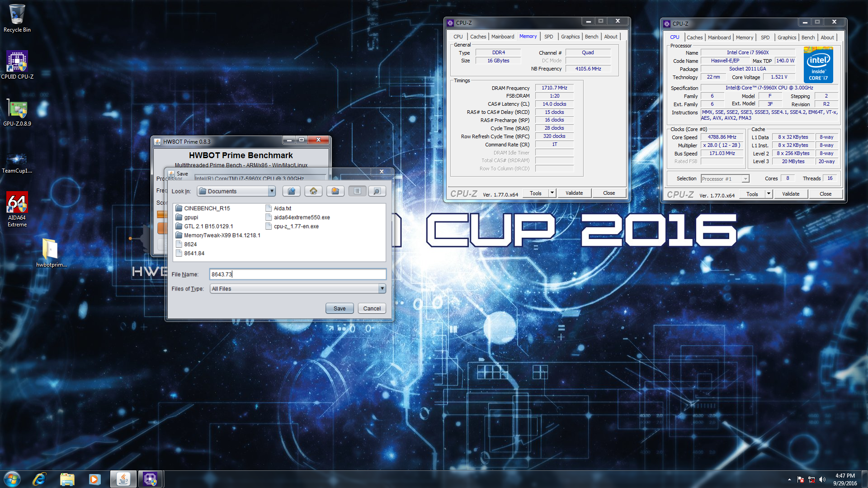
Task: Switch to Memory tab in processor CPU-Z window
Action: pyautogui.click(x=744, y=38)
